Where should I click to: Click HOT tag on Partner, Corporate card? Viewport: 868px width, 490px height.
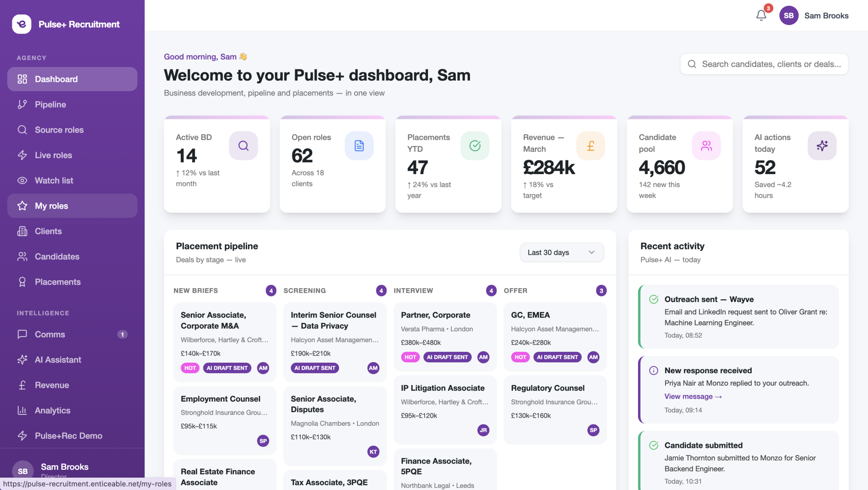coord(410,357)
